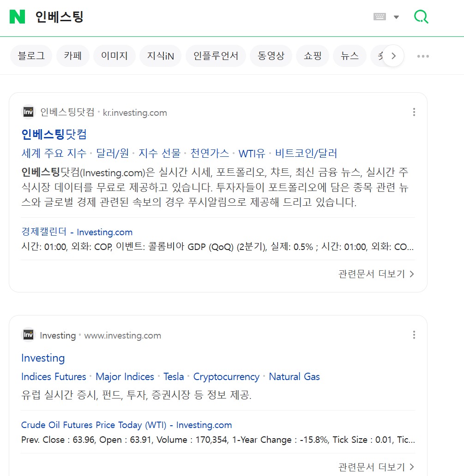Open the Cryptocurrency sublink
Viewport: 464px width, 476px height.
click(x=226, y=376)
